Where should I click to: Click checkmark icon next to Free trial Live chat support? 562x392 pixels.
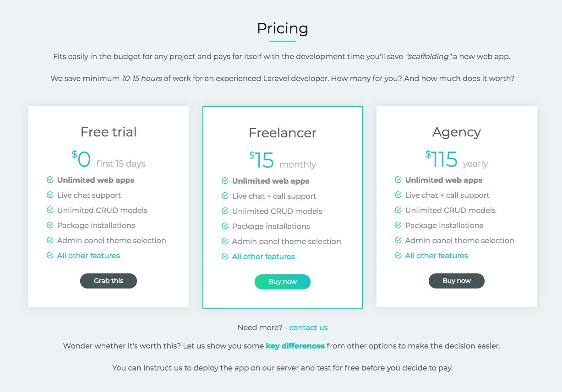[50, 195]
